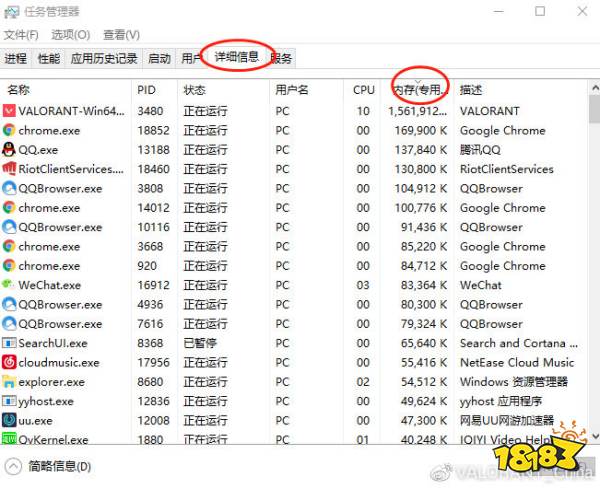Screen dimensions: 600x489
Task: Switch to the 服务 tab
Action: pos(282,59)
